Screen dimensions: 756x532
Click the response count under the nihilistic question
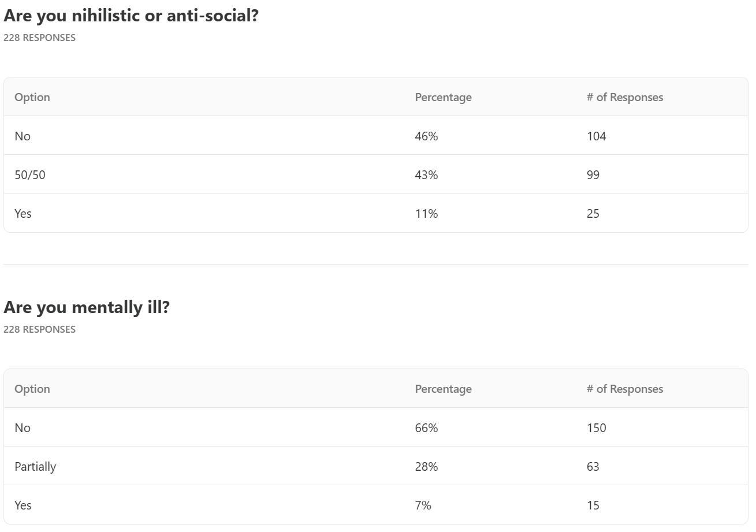[x=39, y=38]
